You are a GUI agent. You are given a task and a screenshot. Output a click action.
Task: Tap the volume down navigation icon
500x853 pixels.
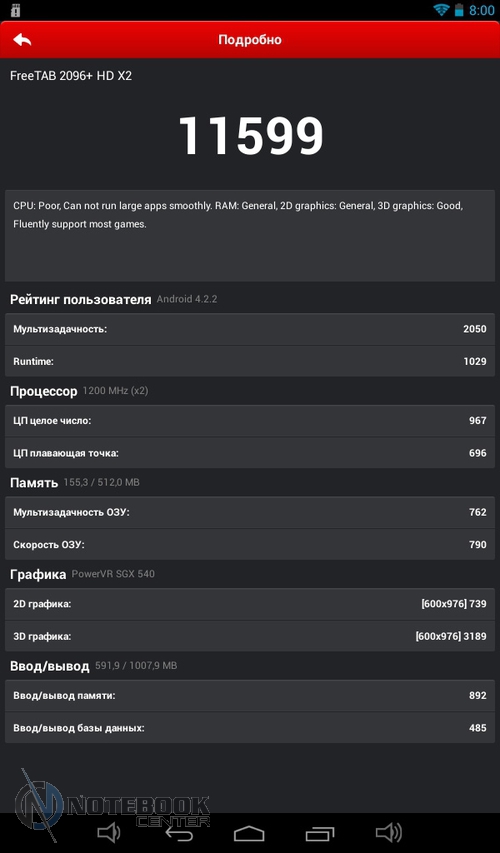tap(108, 832)
